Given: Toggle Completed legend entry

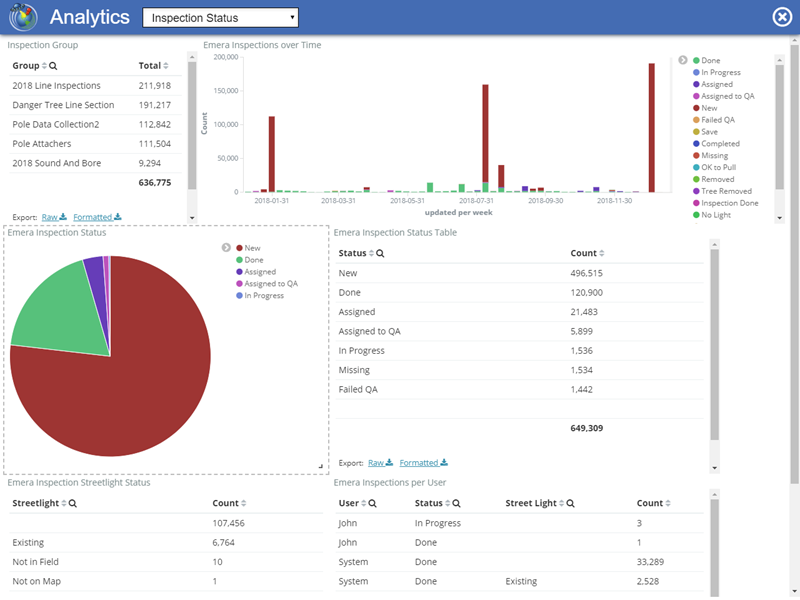Looking at the screenshot, I should point(716,143).
